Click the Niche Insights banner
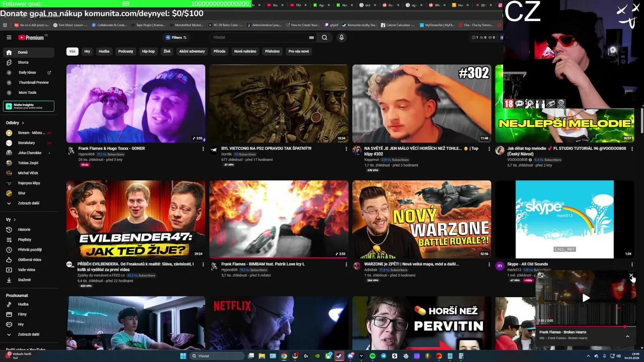 [28, 106]
